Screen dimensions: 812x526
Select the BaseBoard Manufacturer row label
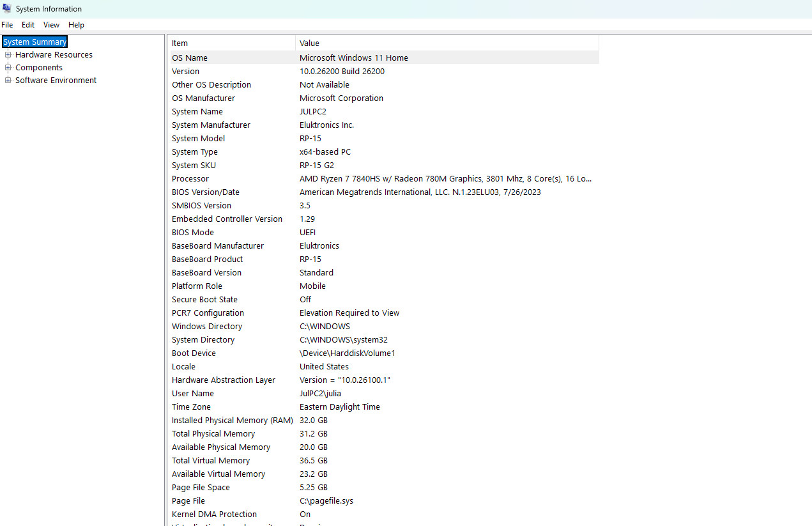(218, 246)
